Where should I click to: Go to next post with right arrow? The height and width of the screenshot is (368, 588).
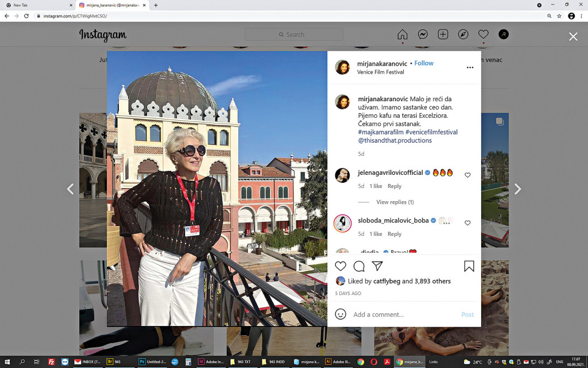coord(517,189)
